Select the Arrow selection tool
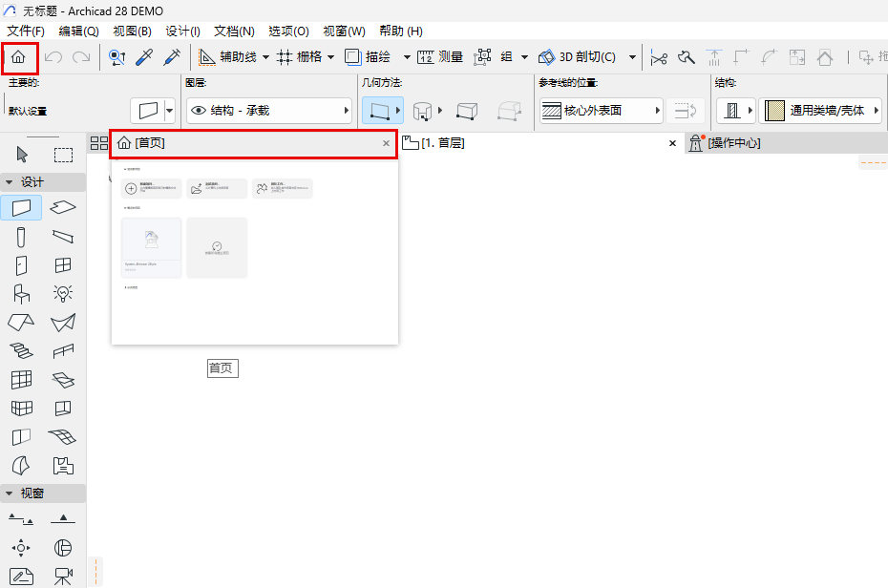Viewport: 888px width, 588px height. pos(21,154)
